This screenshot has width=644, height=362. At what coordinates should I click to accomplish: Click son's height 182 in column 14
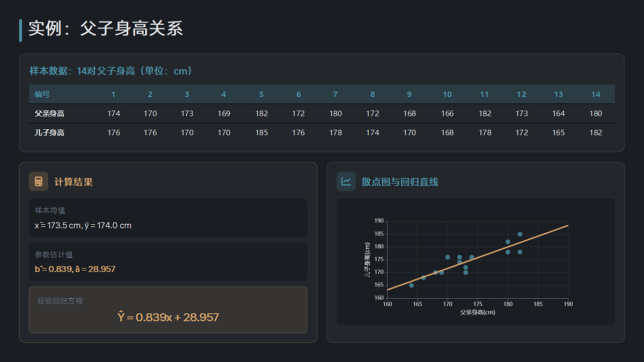(596, 132)
